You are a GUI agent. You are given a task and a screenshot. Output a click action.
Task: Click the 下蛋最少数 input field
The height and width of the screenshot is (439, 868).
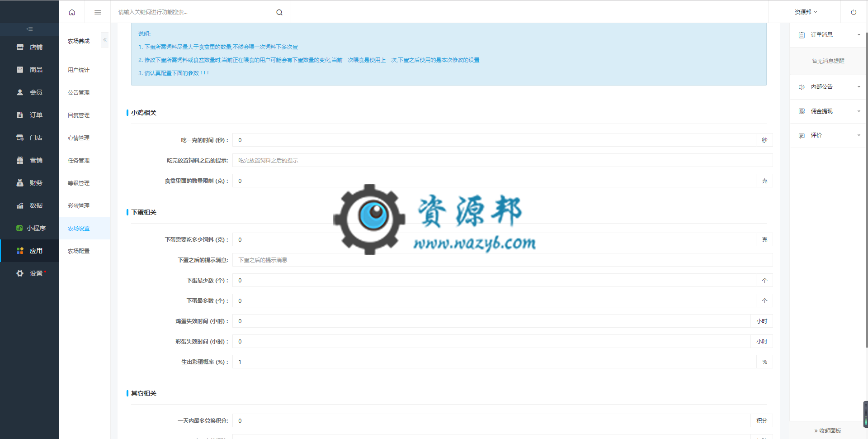pyautogui.click(x=494, y=281)
